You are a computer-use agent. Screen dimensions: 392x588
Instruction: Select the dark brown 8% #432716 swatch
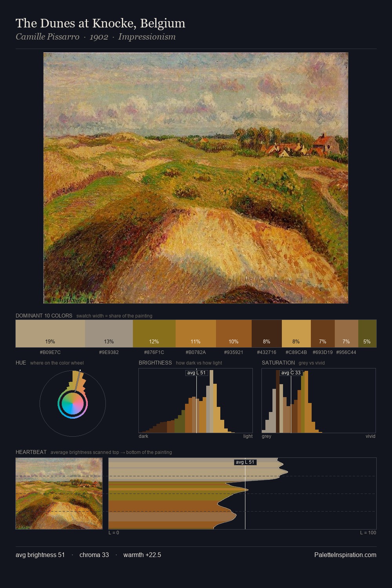click(x=267, y=334)
